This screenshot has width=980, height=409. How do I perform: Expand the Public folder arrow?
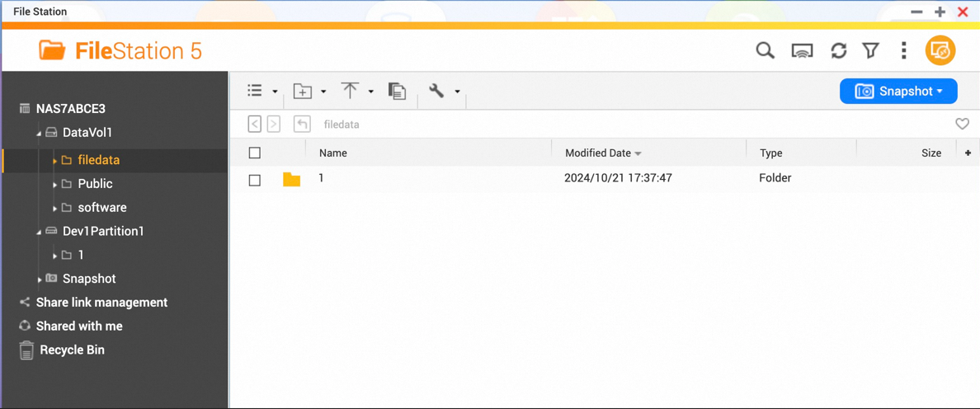[x=55, y=185]
